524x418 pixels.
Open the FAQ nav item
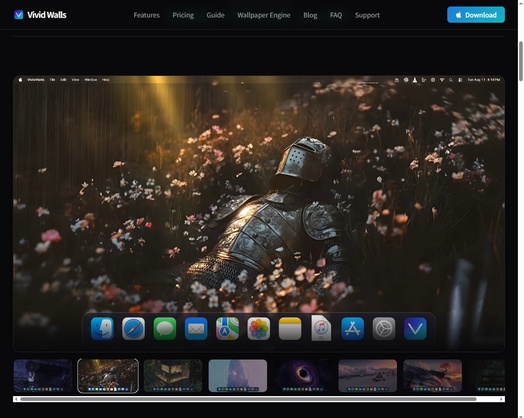[336, 15]
